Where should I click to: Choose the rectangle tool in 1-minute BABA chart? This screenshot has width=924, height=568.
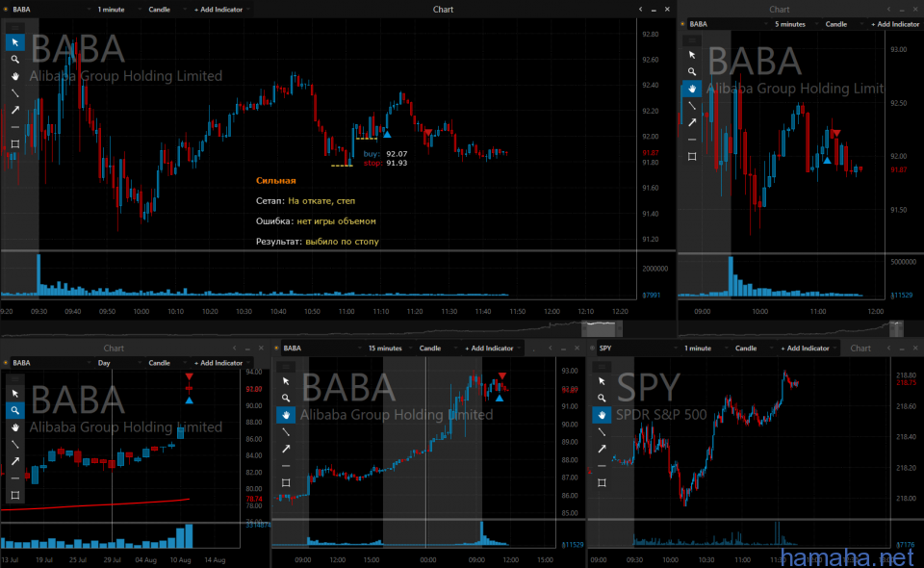[14, 144]
